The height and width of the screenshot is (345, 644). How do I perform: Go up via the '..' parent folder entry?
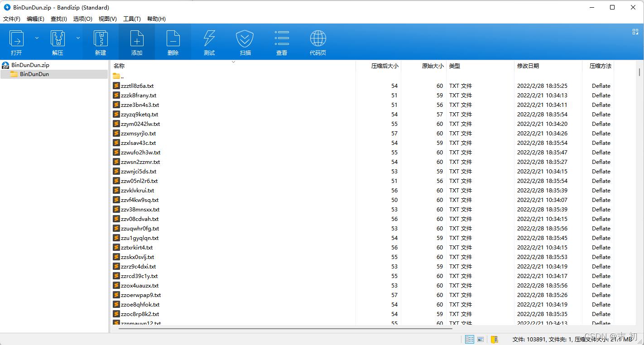(119, 76)
